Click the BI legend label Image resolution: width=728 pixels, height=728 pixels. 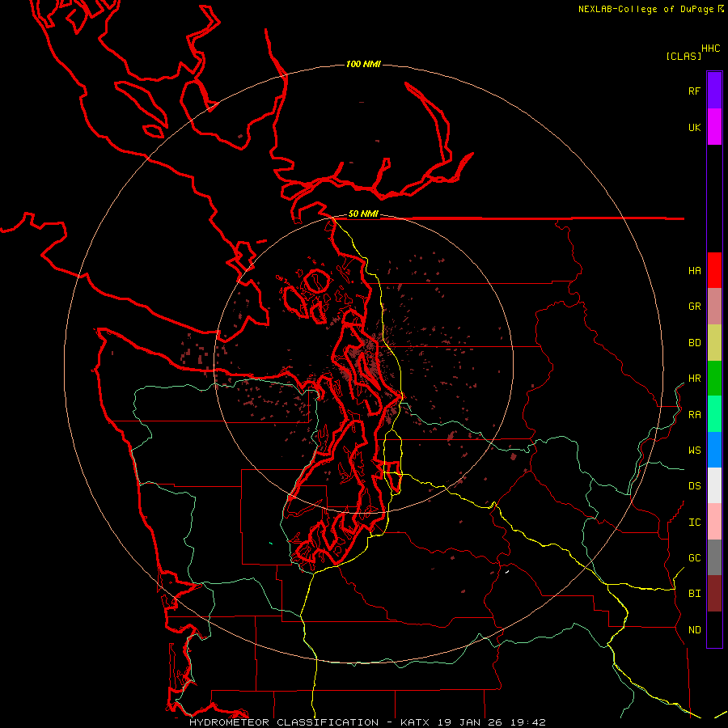pyautogui.click(x=694, y=594)
